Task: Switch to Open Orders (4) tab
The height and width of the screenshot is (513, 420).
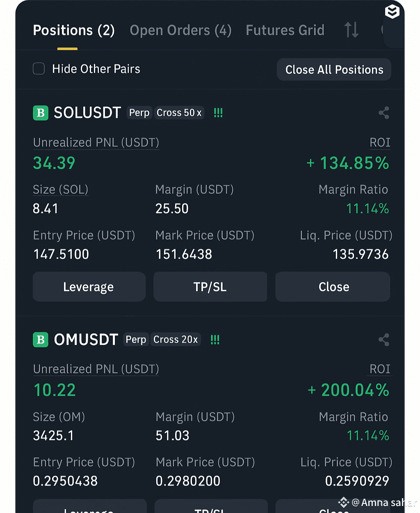Action: click(x=180, y=30)
